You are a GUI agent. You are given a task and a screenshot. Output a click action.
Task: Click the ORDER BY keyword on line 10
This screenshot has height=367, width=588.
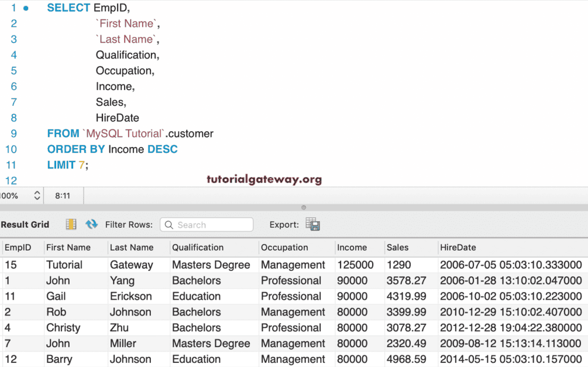pyautogui.click(x=76, y=150)
